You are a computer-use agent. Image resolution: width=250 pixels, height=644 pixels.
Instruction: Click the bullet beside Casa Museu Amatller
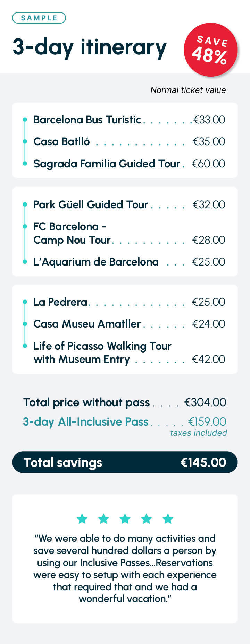click(25, 324)
